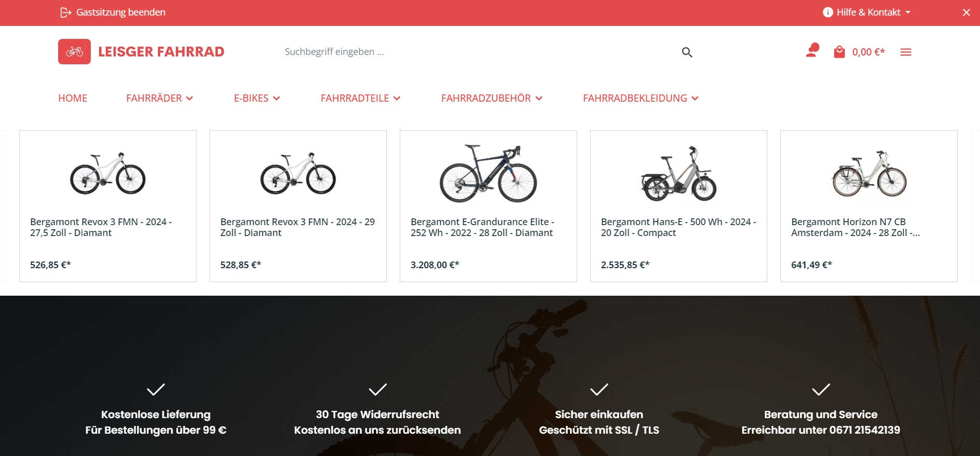Expand the E-Bikes category menu

click(x=257, y=98)
